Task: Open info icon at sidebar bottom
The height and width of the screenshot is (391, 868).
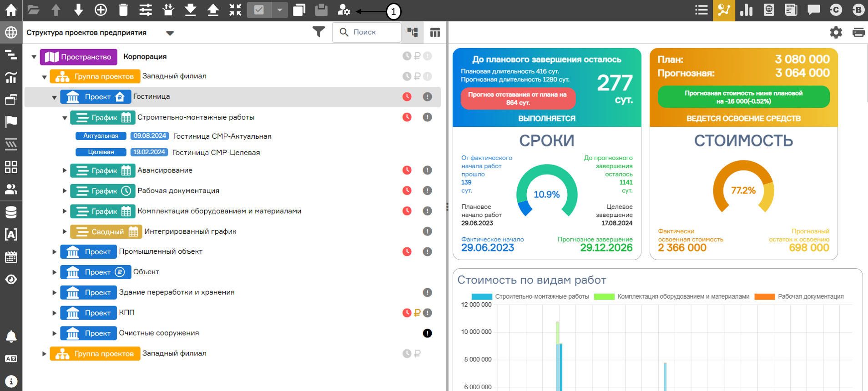Action: tap(11, 381)
